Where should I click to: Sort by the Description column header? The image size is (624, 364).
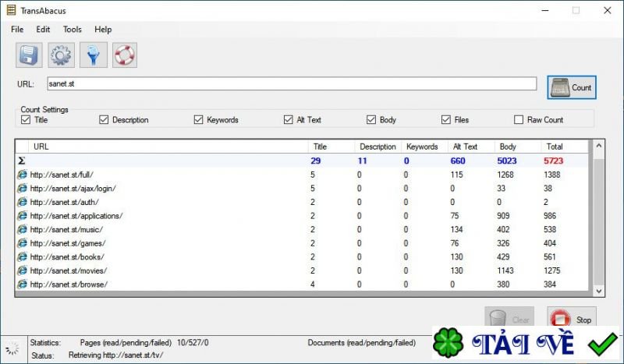pyautogui.click(x=378, y=147)
